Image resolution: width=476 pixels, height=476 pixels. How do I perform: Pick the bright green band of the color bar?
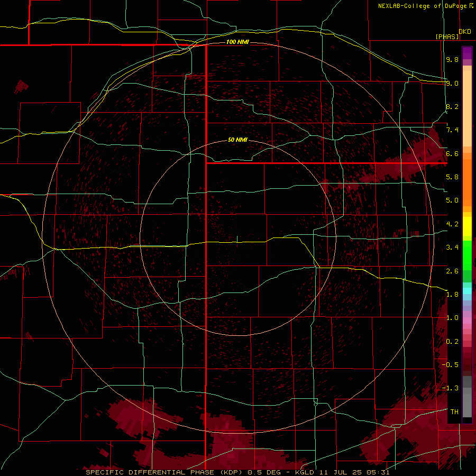tap(467, 255)
